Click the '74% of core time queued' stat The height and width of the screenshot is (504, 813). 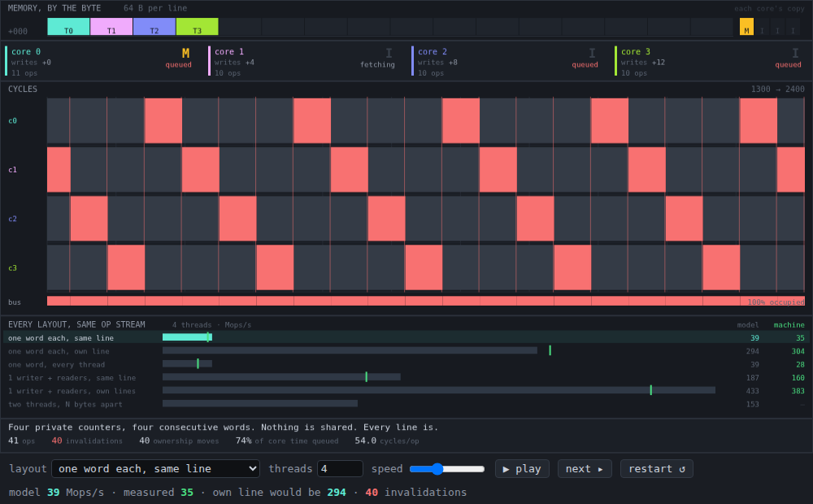click(287, 441)
